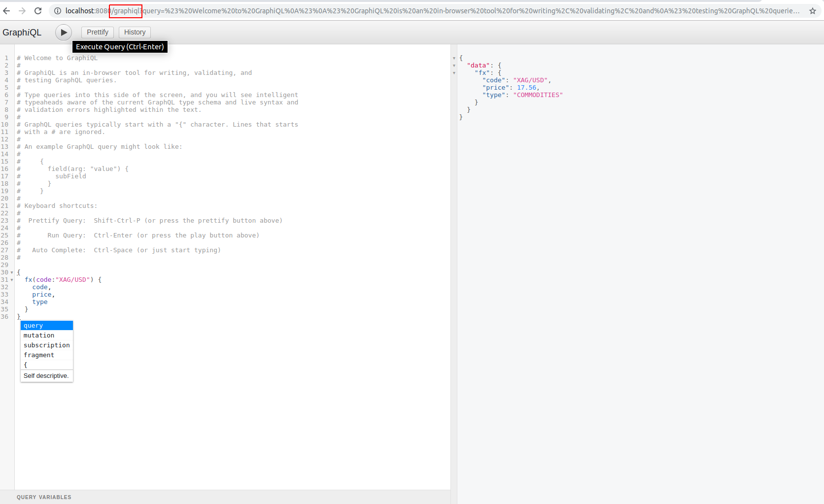Go back using browser back arrow

(x=6, y=11)
